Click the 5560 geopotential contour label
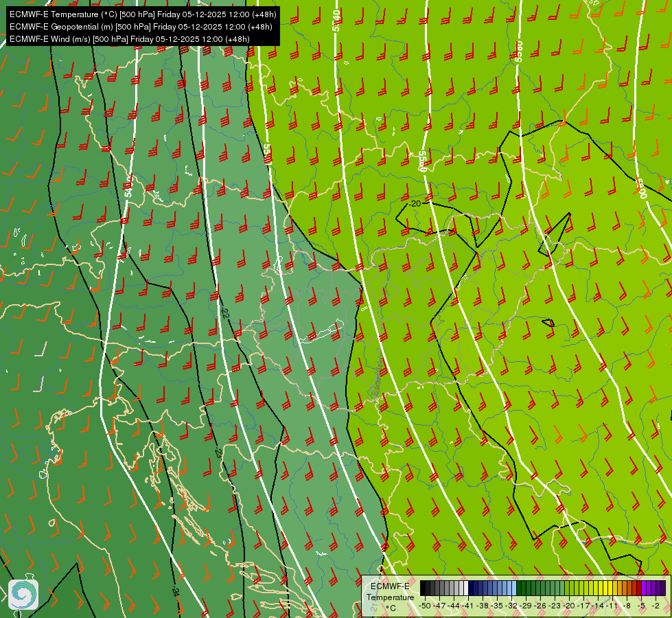The image size is (672, 618). [423, 161]
